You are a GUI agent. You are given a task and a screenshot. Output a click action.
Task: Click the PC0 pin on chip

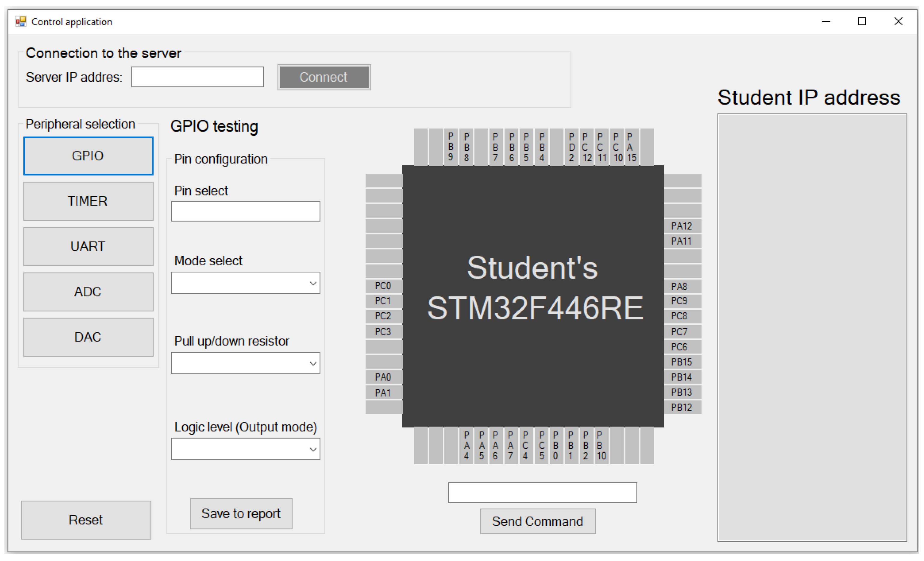tap(383, 286)
